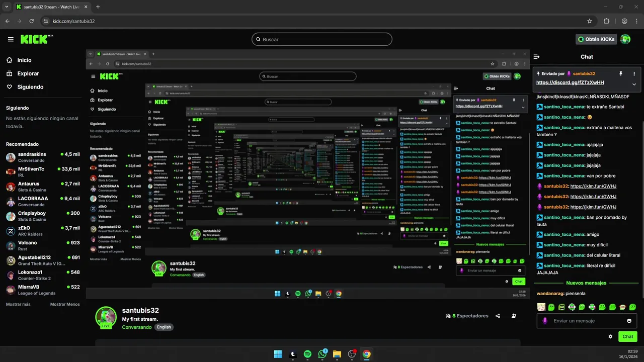
Task: Reload the page with the browser refresh icon
Action: [32, 21]
